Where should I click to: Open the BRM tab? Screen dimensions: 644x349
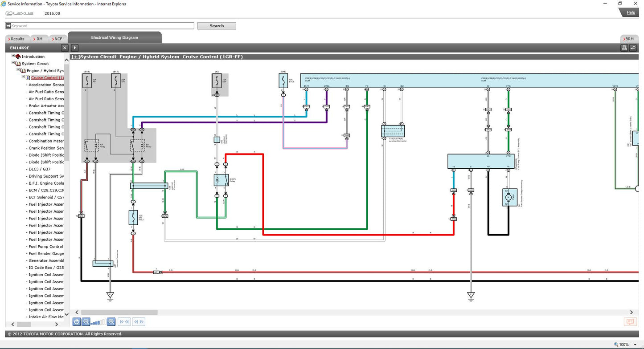click(x=629, y=39)
